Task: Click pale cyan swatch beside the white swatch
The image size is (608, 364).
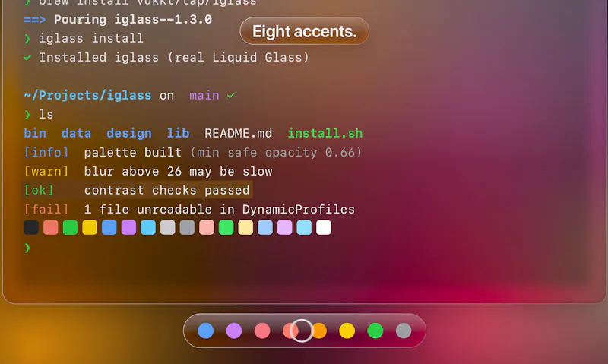Action: [304, 227]
